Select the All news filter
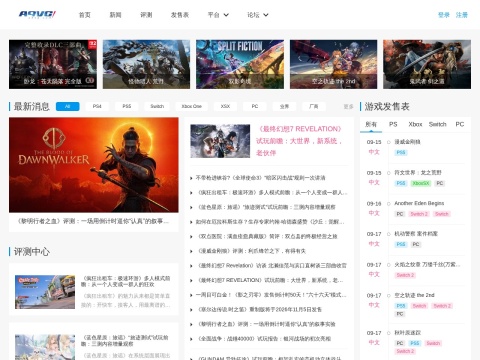 point(68,106)
